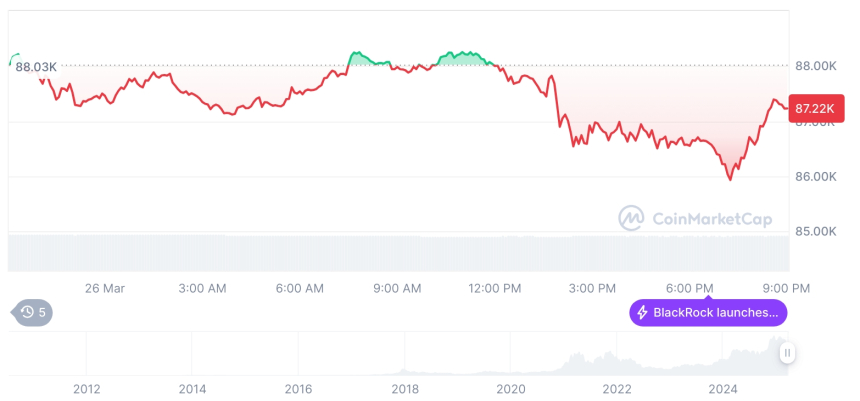This screenshot has height=401, width=860.
Task: Click the CoinMarketCap logo watermark icon
Action: (x=631, y=217)
